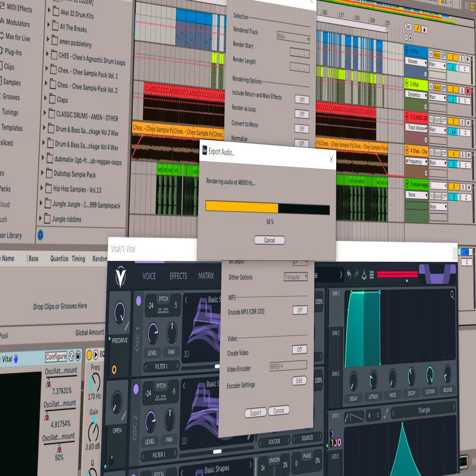Turn on the Create Video toggle
476x476 pixels.
[300, 349]
